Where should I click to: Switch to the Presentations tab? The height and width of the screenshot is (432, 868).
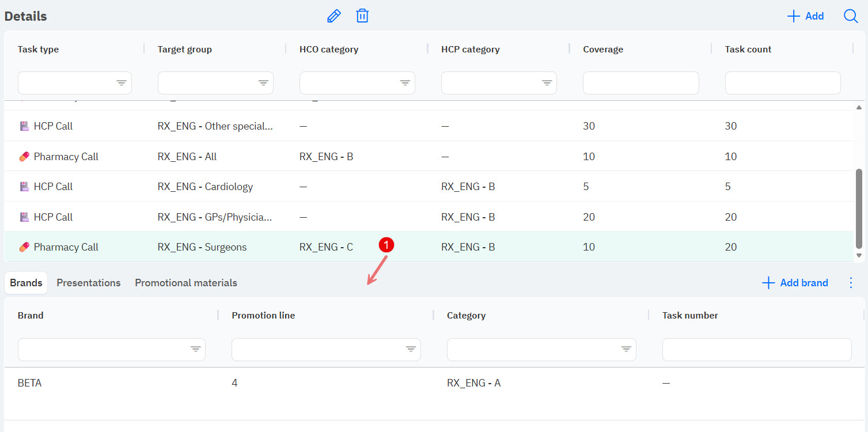(89, 283)
